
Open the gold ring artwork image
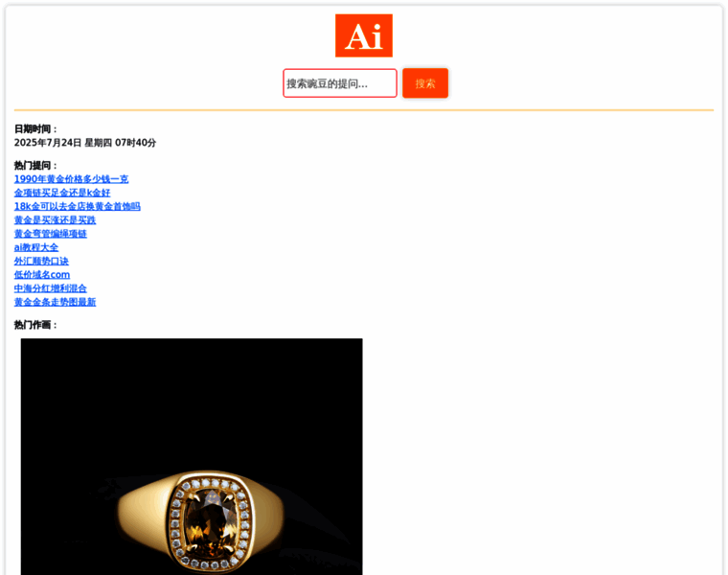coord(192,456)
